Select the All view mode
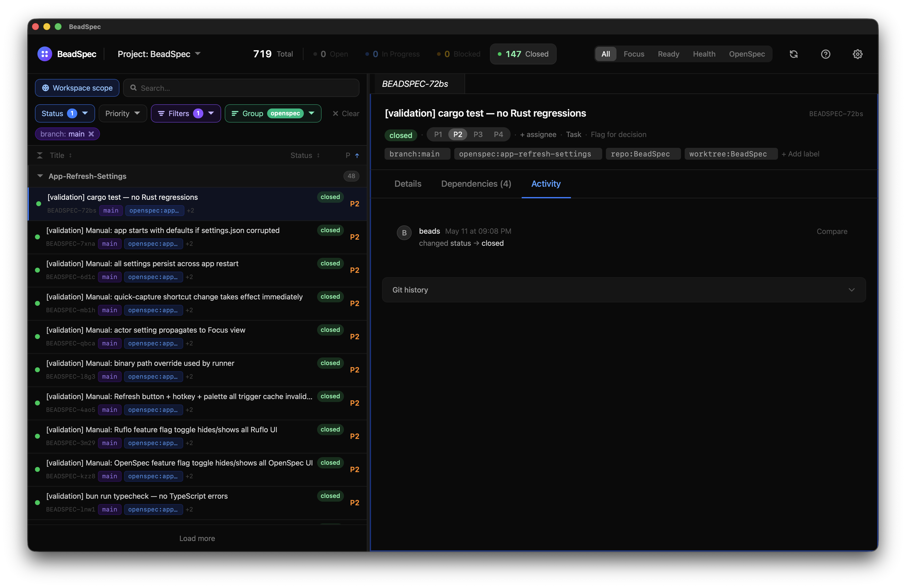The height and width of the screenshot is (588, 906). (606, 54)
